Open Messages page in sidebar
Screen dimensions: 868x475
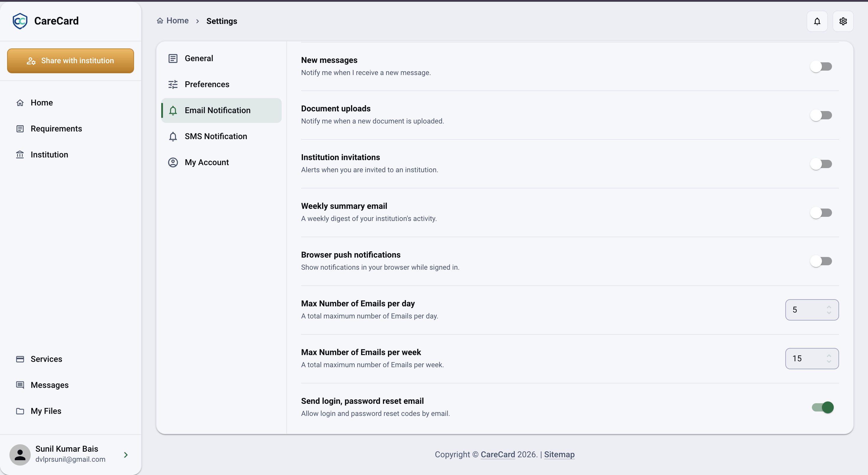click(50, 385)
